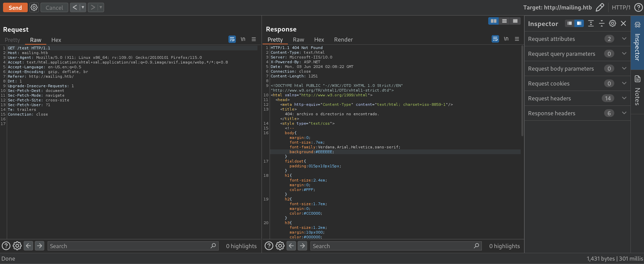Image resolution: width=644 pixels, height=264 pixels.
Task: Open Request search help icon
Action: [6, 246]
